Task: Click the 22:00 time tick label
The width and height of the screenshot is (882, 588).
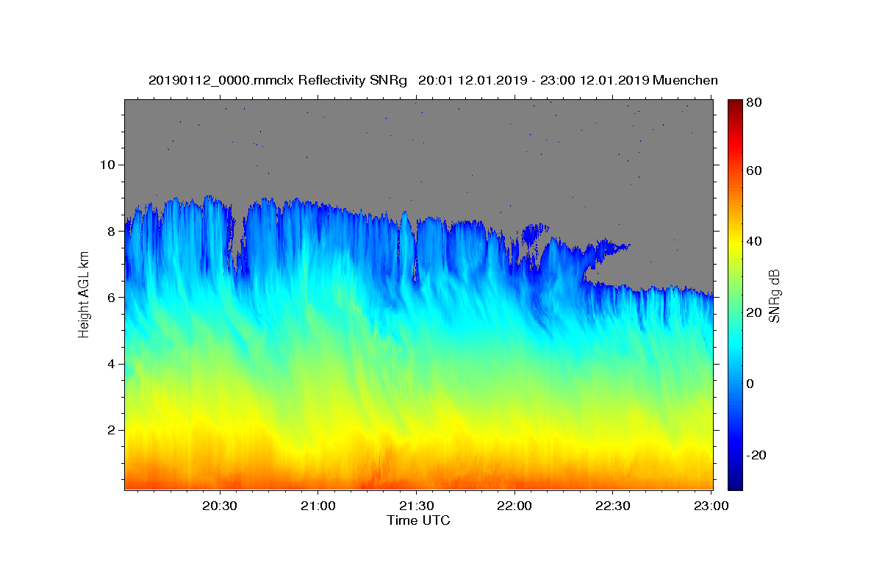Action: pyautogui.click(x=514, y=506)
